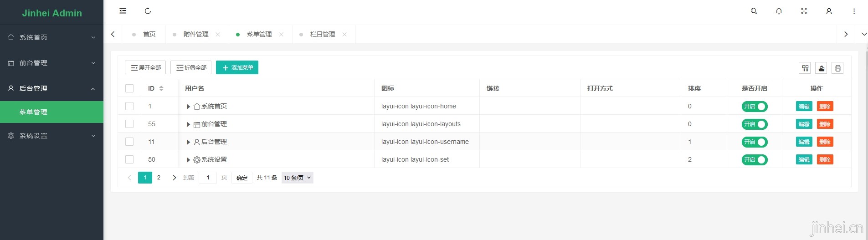Open the user profile icon
This screenshot has height=240, width=868.
(x=829, y=11)
